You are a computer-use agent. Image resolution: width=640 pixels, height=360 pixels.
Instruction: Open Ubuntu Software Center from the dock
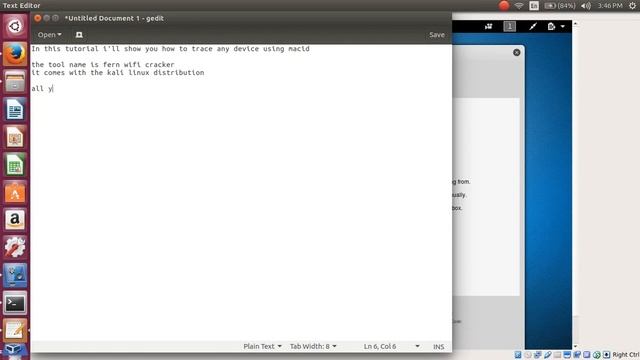click(15, 192)
